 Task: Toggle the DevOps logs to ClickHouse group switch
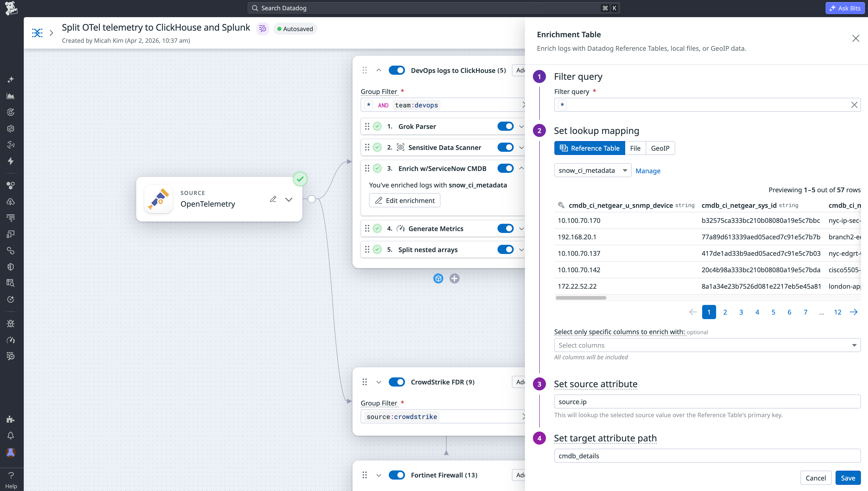pyautogui.click(x=397, y=70)
